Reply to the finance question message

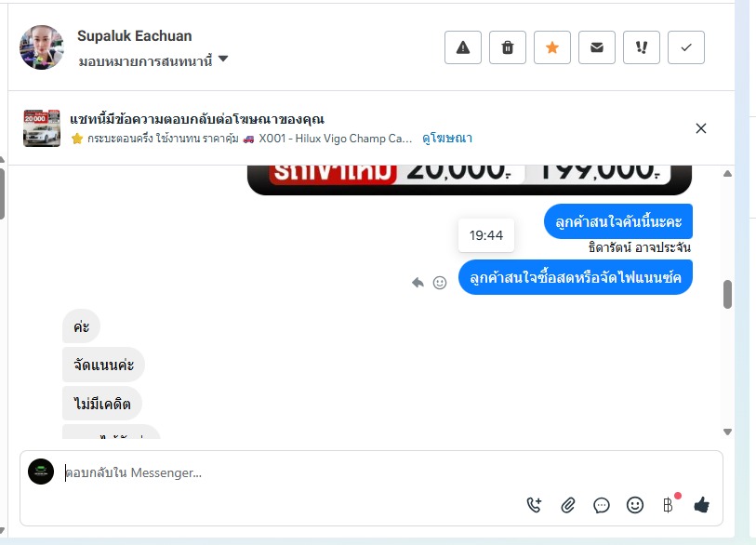[x=418, y=283]
